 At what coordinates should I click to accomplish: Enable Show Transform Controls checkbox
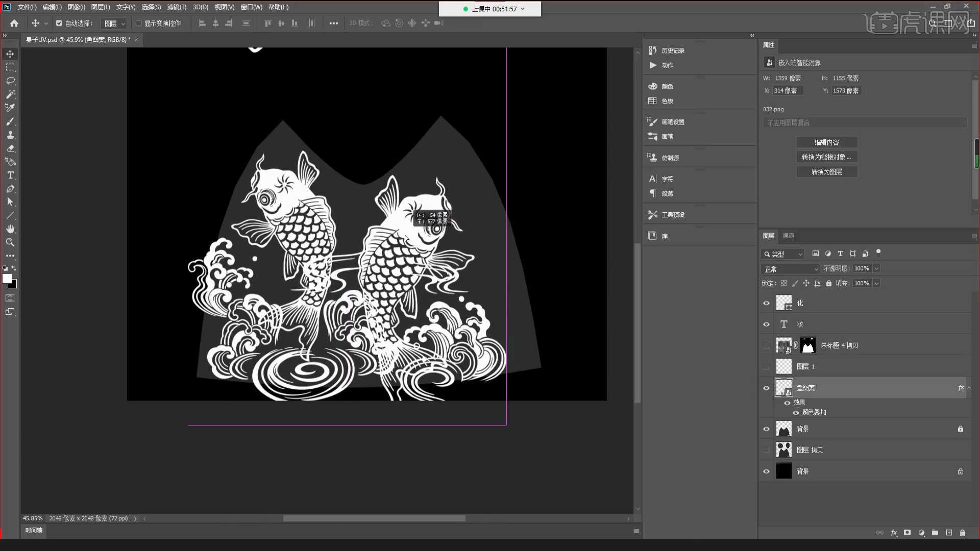click(138, 23)
